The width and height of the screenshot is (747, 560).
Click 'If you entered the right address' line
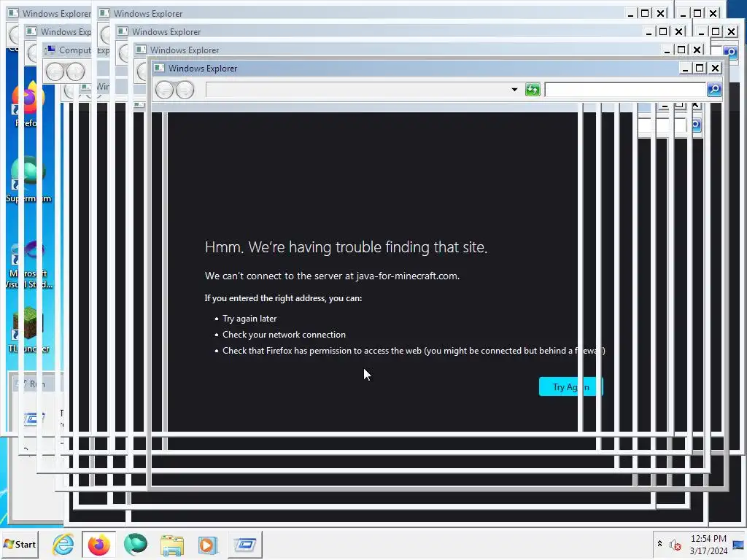click(x=283, y=298)
